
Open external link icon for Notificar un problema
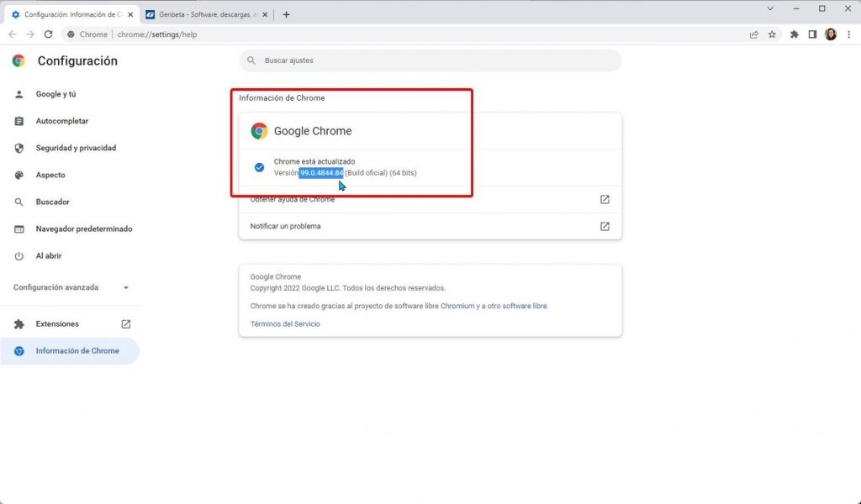(x=605, y=226)
